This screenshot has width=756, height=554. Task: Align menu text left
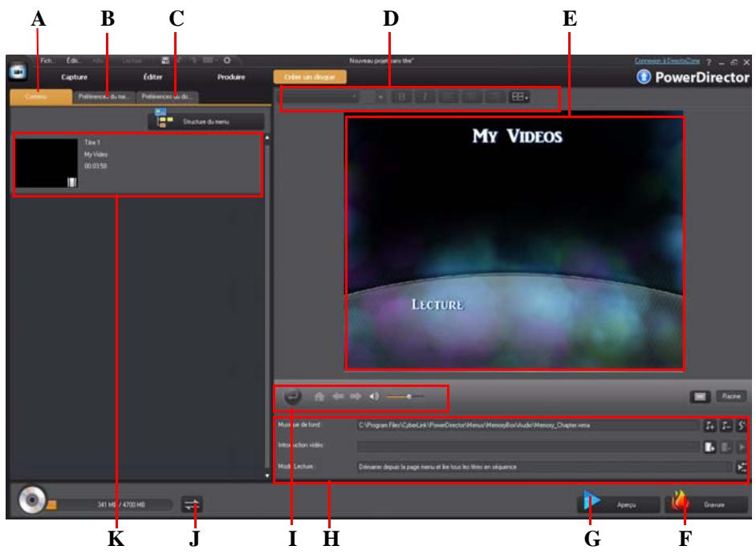click(x=448, y=97)
